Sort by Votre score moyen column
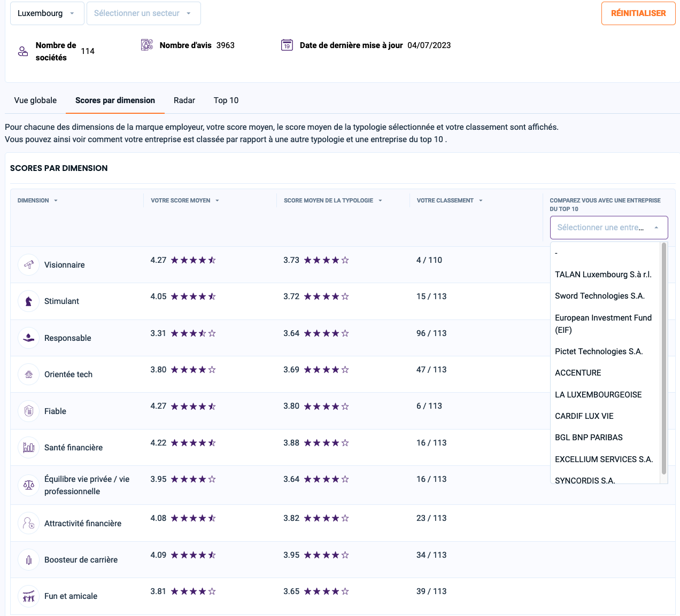The image size is (680, 616). (x=185, y=200)
